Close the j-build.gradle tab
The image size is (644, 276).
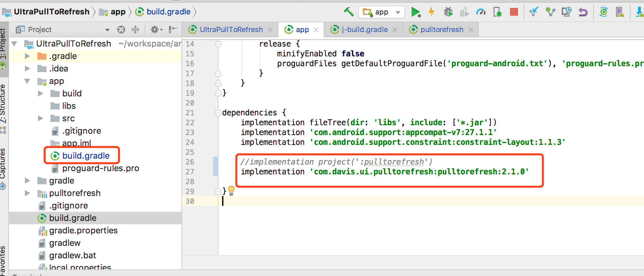click(x=395, y=30)
